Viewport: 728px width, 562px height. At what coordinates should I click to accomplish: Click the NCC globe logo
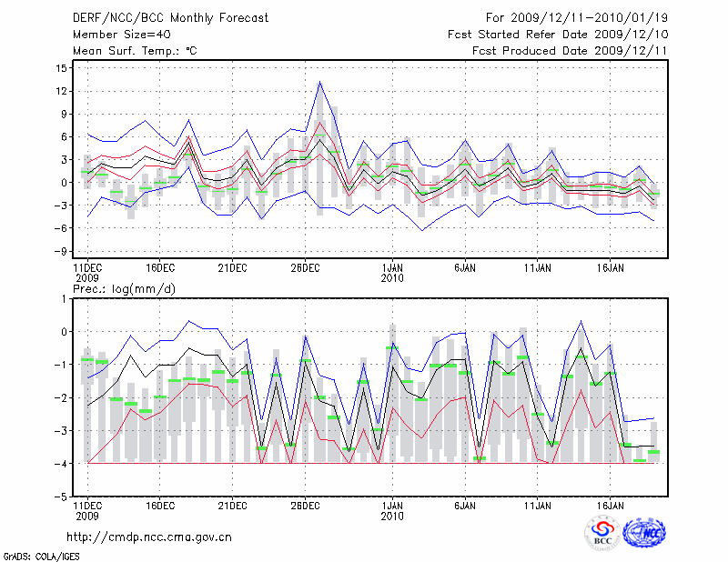pos(644,533)
